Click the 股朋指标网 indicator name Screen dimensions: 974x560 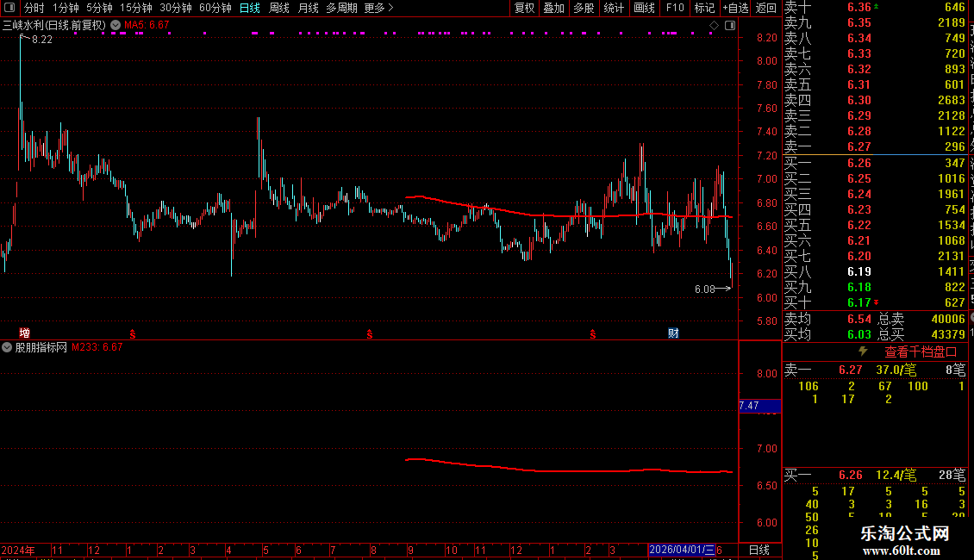click(41, 347)
